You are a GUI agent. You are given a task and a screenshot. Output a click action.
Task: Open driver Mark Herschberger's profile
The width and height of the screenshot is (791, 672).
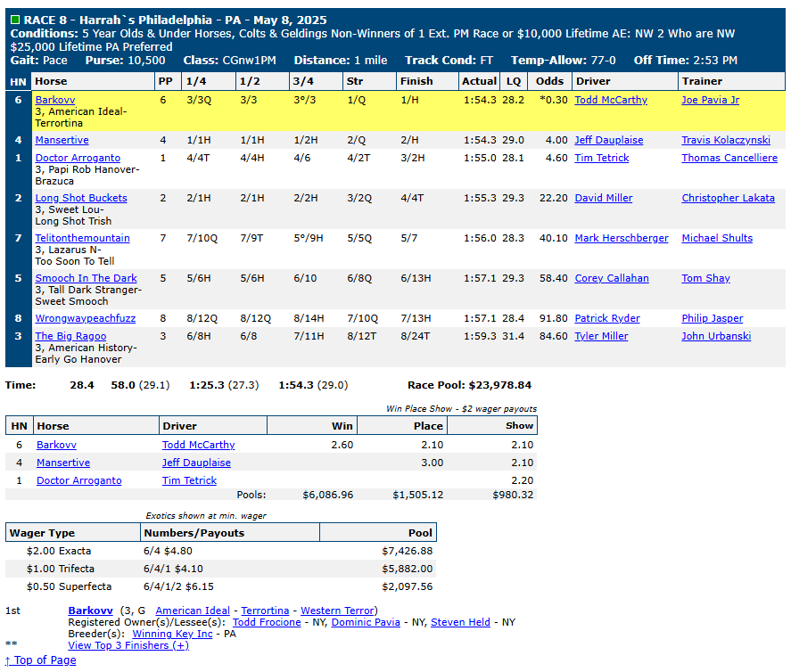[622, 238]
